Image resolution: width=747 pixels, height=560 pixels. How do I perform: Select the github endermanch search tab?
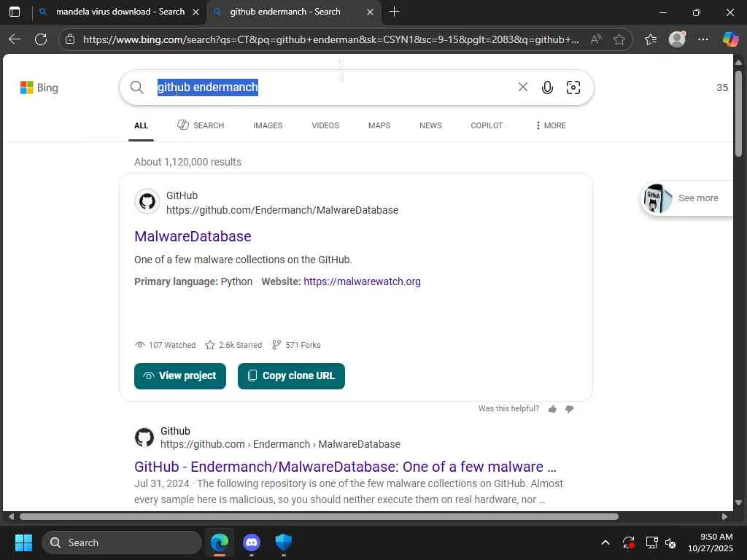click(x=285, y=12)
